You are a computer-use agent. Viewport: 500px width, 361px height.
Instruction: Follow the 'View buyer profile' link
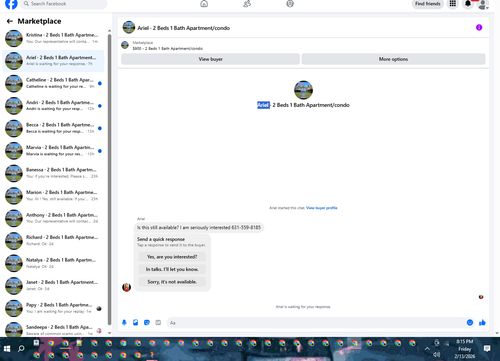[322, 208]
